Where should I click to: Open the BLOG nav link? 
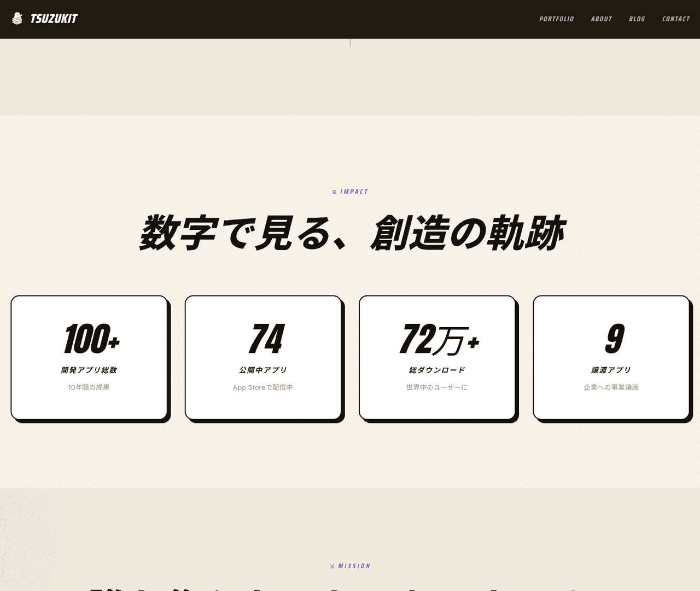point(637,19)
